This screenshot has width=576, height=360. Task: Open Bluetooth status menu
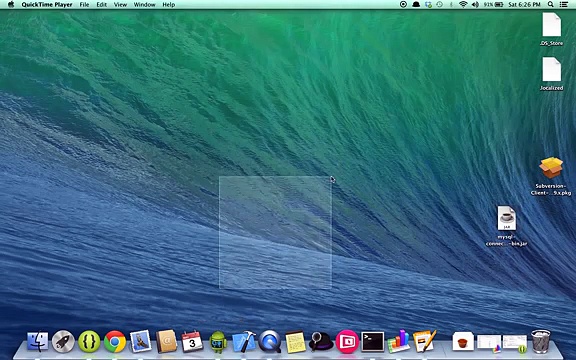pos(451,4)
